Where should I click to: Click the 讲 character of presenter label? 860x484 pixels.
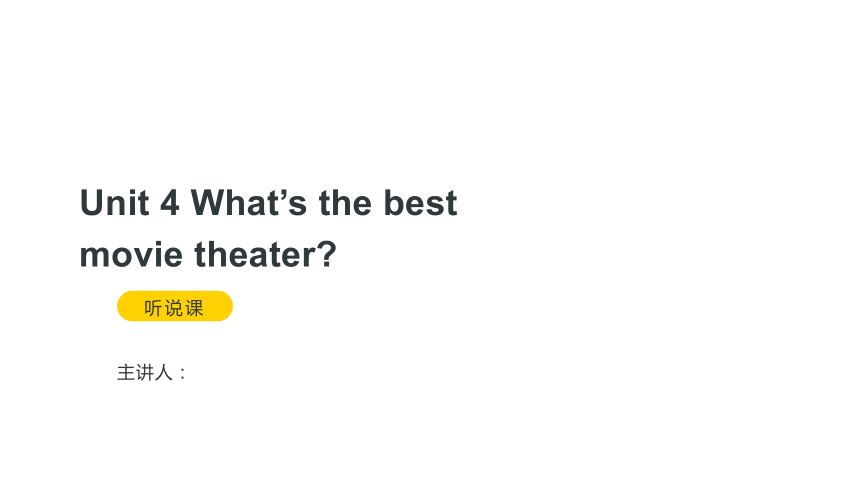pyautogui.click(x=145, y=373)
